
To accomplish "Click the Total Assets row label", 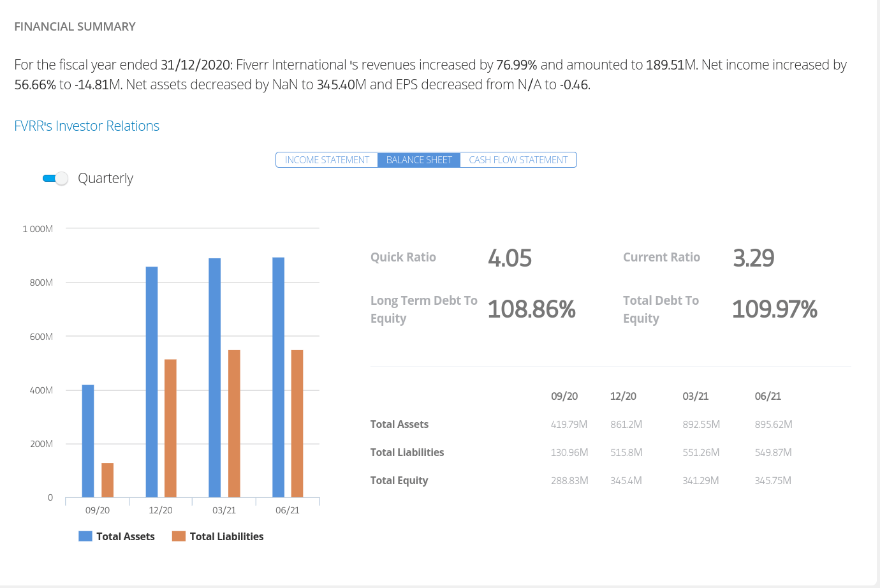I will (x=399, y=424).
